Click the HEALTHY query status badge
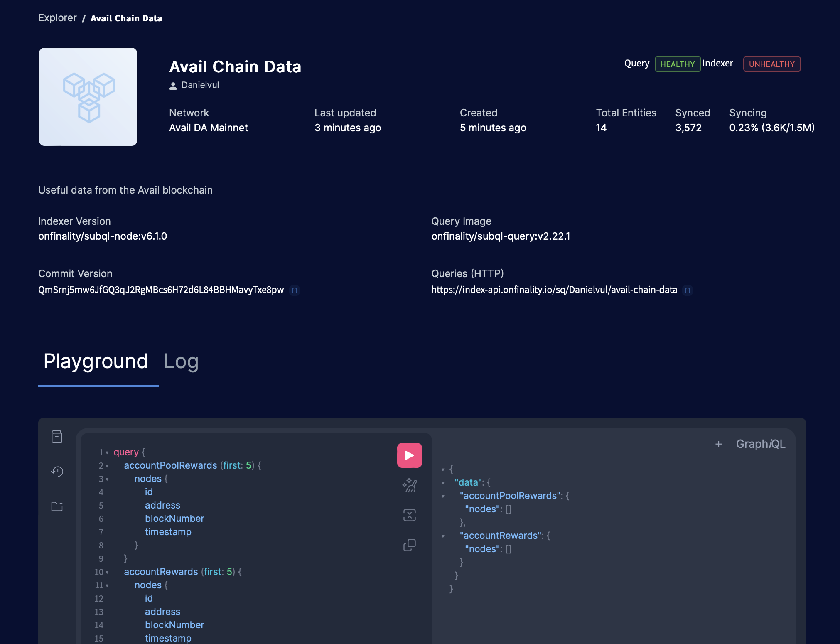This screenshot has height=644, width=840. [x=677, y=64]
